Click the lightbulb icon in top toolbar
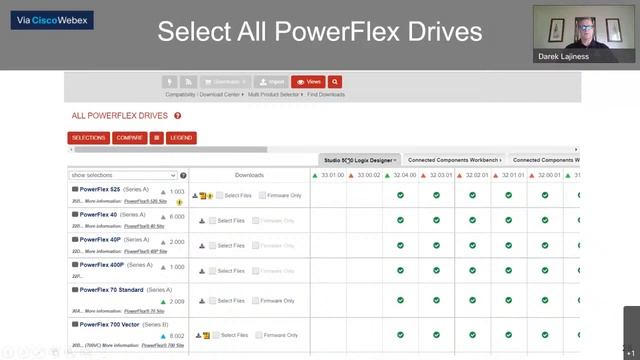Screen dimensions: 640x360 click(169, 82)
